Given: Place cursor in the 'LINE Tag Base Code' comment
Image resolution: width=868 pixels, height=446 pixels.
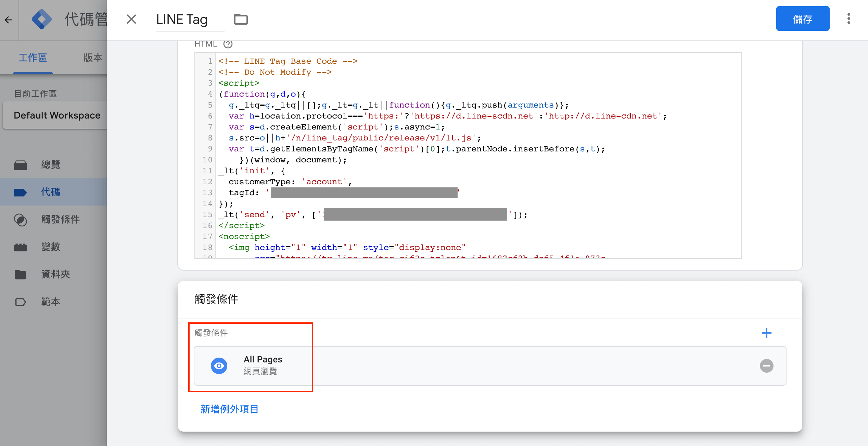Looking at the screenshot, I should pyautogui.click(x=288, y=61).
